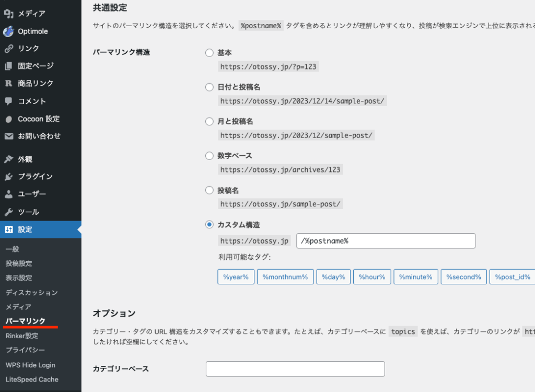
Task: Insert the %year% tag button
Action: point(236,277)
